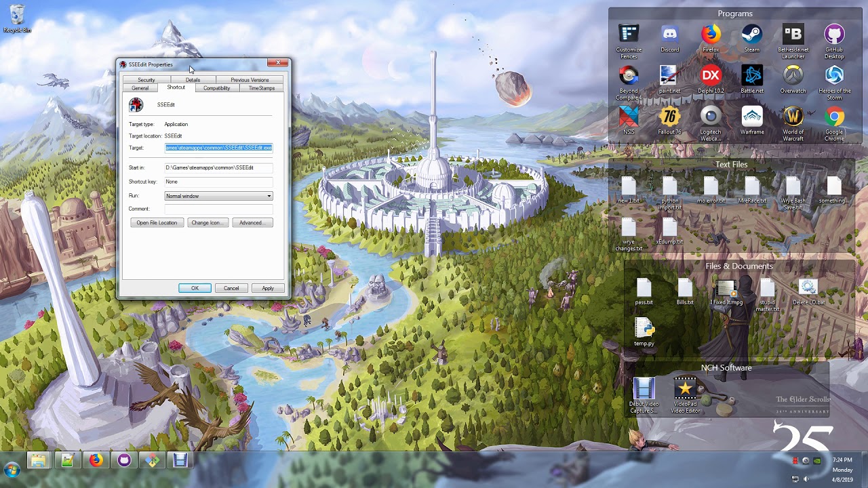Screen dimensions: 868x488
Task: Open Debut Video Capture Software icon
Action: pyautogui.click(x=644, y=396)
